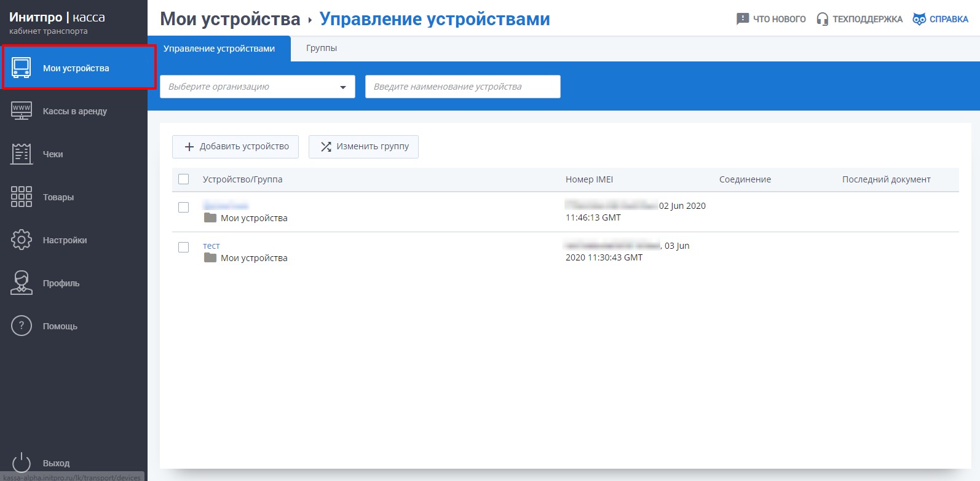980x481 pixels.
Task: Click folder icon in first device row
Action: click(x=210, y=217)
